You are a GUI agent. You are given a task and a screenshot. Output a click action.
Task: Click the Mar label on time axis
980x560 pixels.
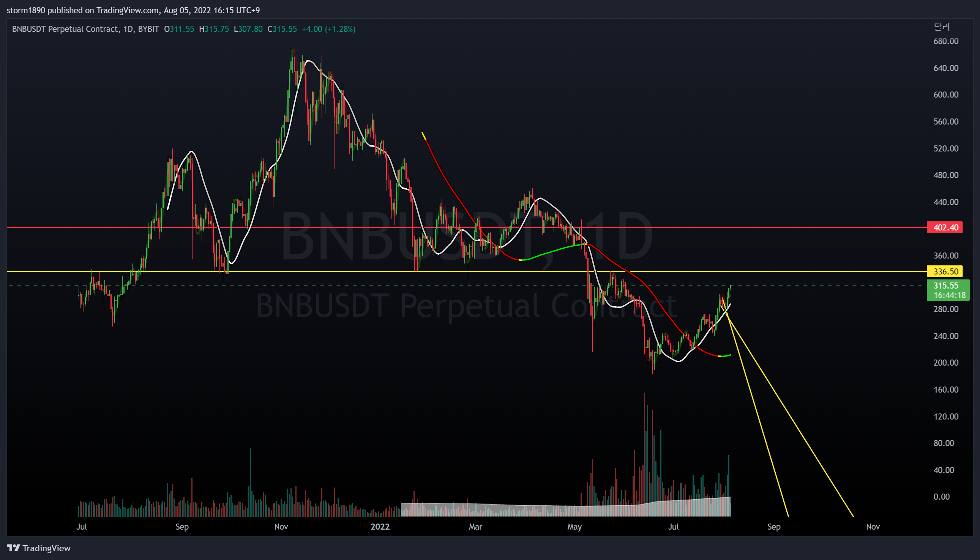[x=475, y=527]
